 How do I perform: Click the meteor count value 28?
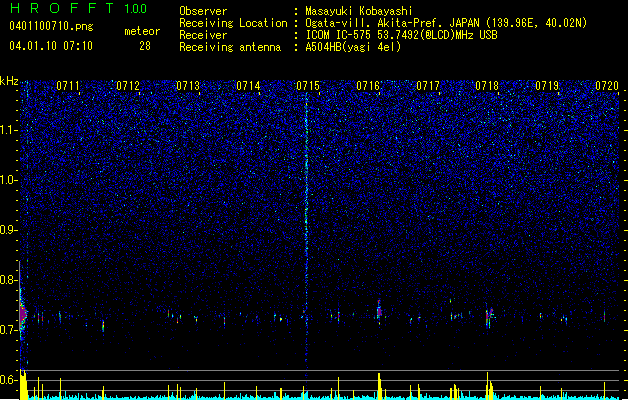point(145,46)
